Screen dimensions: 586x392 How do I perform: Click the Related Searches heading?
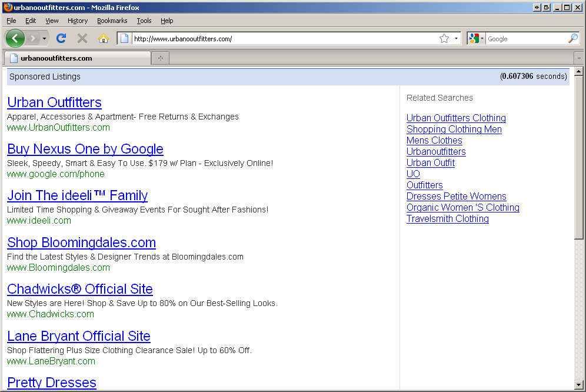point(439,98)
